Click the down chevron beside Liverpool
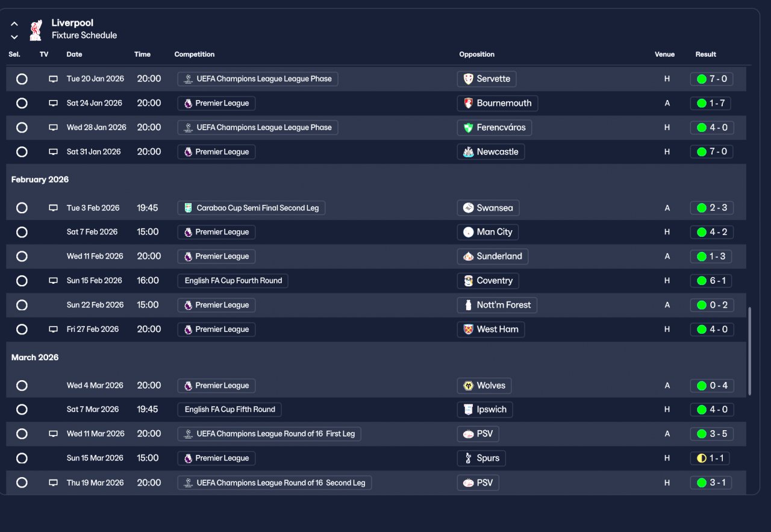The width and height of the screenshot is (771, 532). [x=14, y=37]
